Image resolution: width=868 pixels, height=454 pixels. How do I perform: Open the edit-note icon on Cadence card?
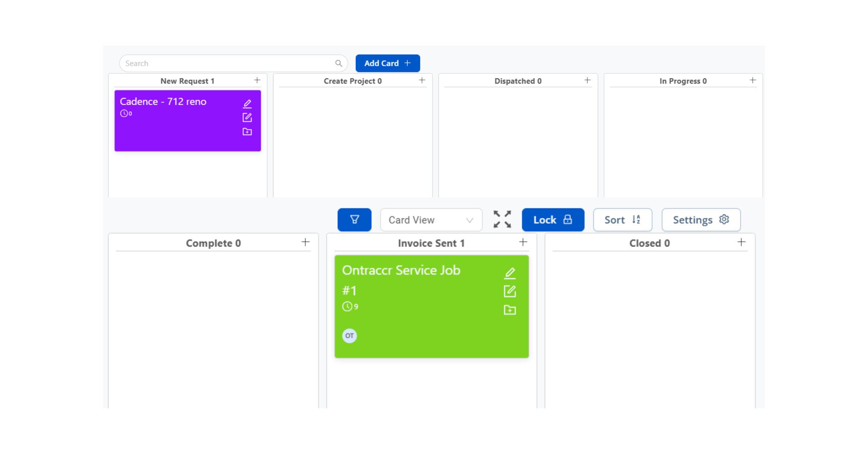tap(247, 117)
